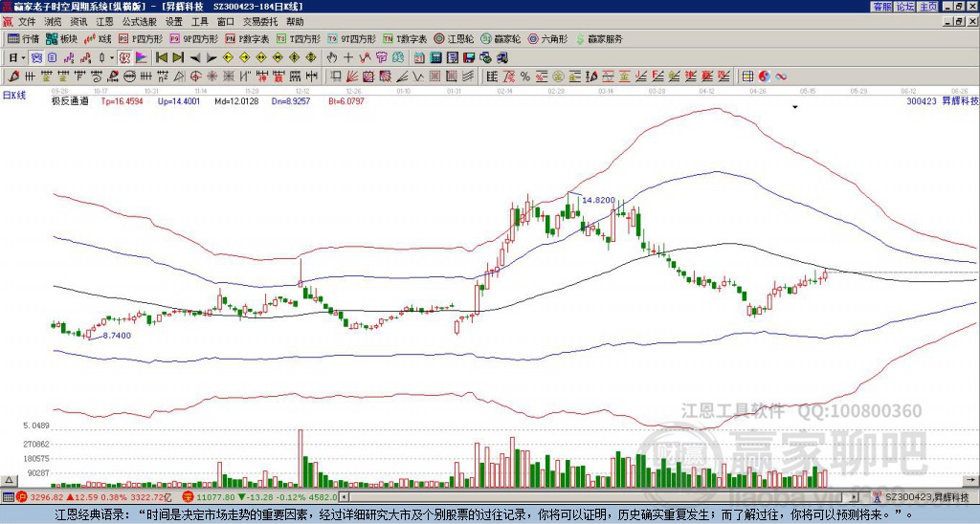Viewport: 980px width, 524px height.
Task: Open the P数字表 tool
Action: 247,38
